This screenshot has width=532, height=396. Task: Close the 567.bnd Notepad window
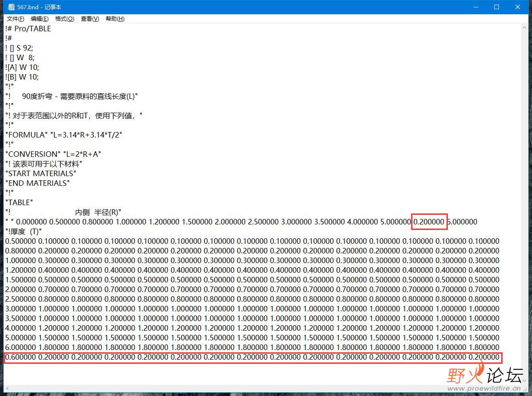517,7
